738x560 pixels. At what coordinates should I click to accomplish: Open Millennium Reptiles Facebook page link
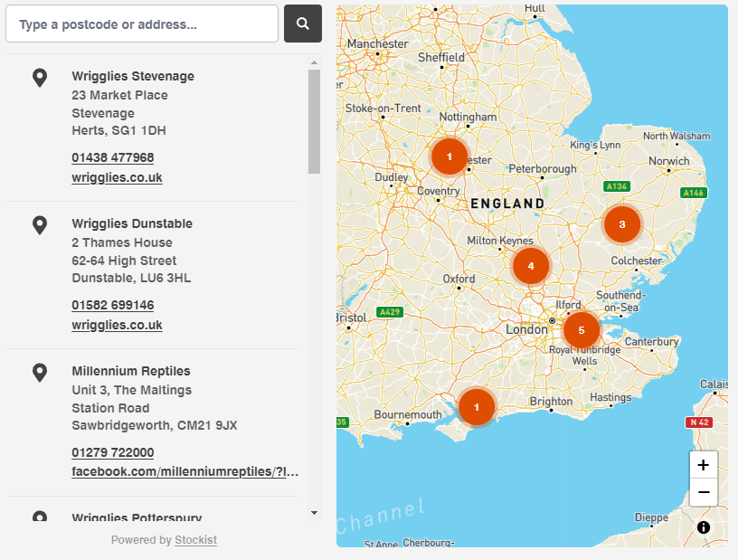pos(184,472)
